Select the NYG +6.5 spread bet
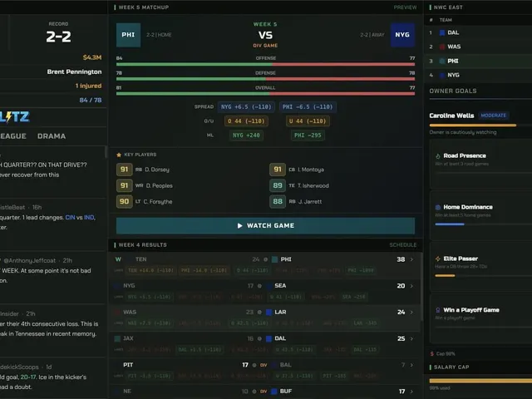Image resolution: width=532 pixels, height=399 pixels. click(246, 107)
